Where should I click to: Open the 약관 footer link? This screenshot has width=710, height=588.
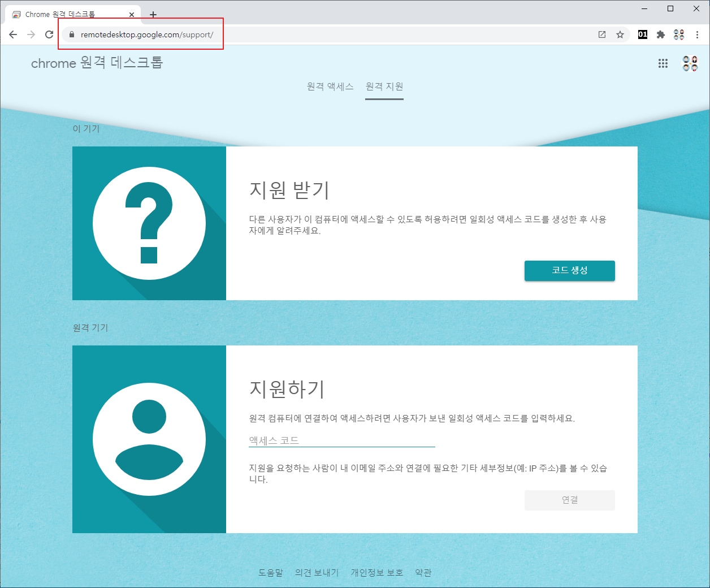click(423, 573)
